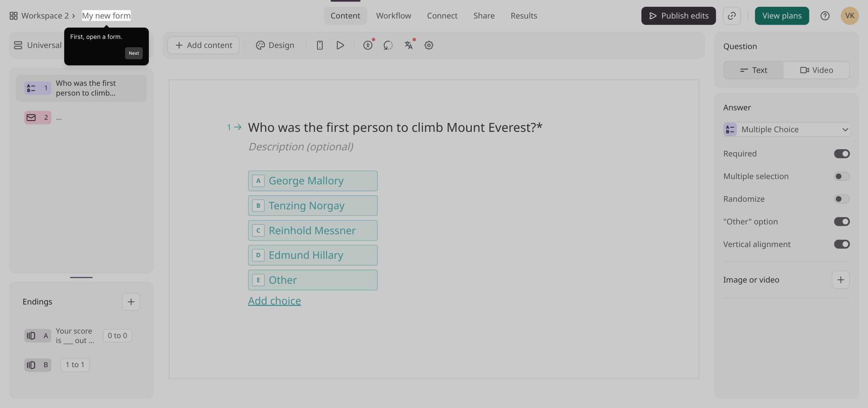Expand the Multiple Choice answer type dropdown
The width and height of the screenshot is (868, 408).
click(x=786, y=130)
